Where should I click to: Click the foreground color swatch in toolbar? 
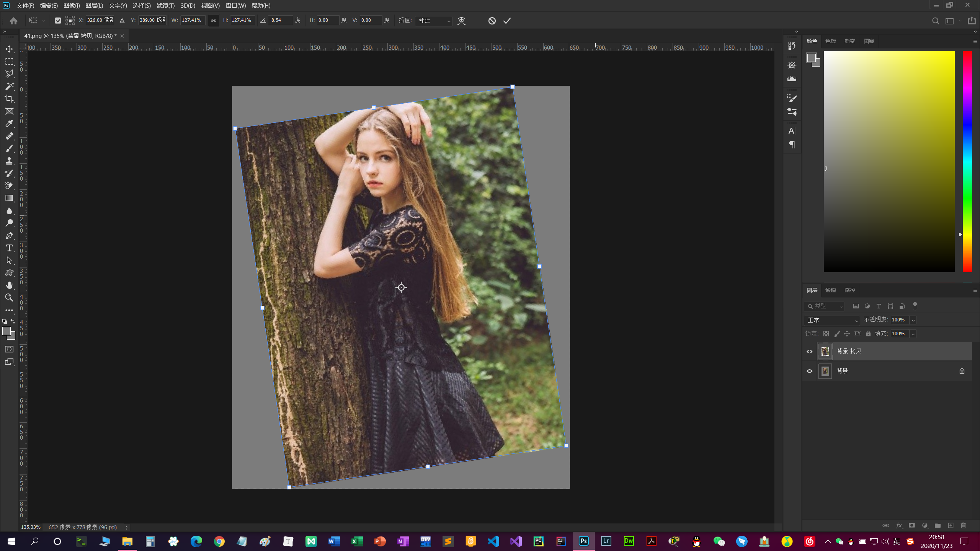(x=6, y=331)
